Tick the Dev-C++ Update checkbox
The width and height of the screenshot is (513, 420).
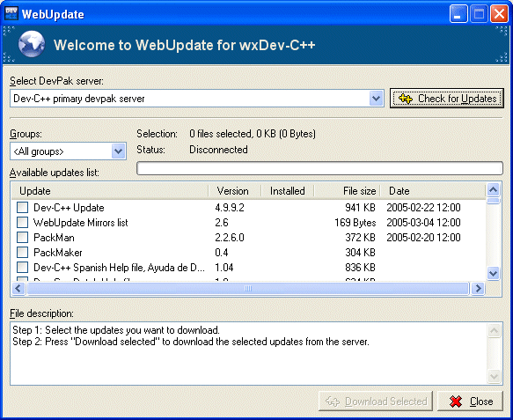click(x=22, y=207)
